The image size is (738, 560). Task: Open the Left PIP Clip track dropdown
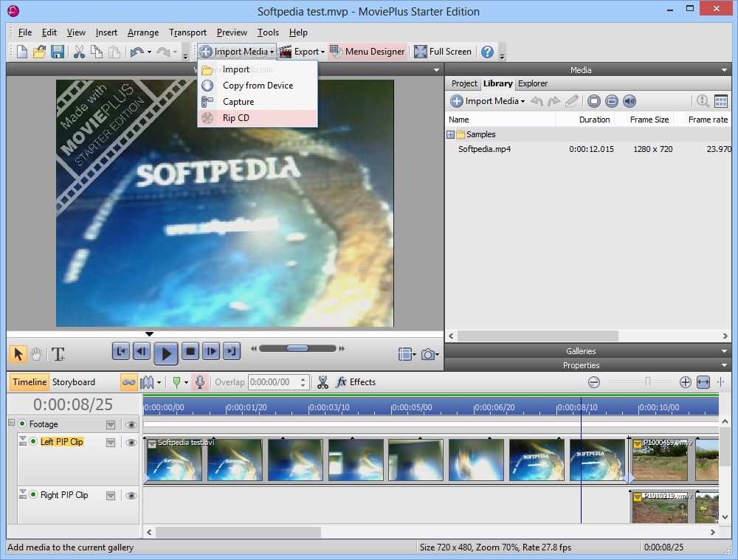tap(111, 443)
